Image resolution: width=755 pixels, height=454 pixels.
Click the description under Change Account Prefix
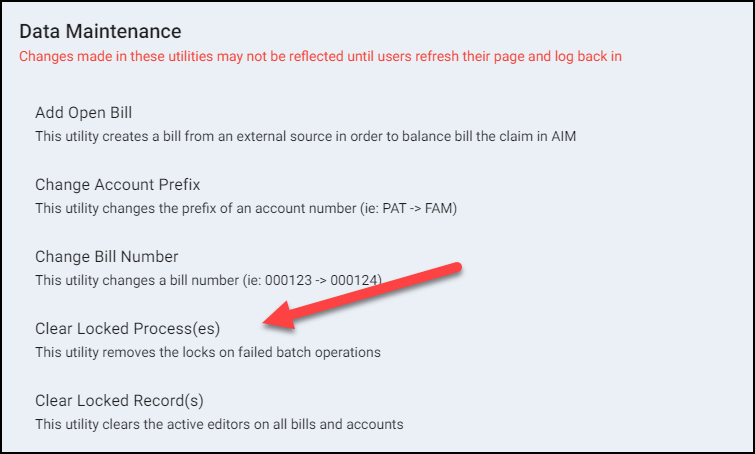click(261, 208)
